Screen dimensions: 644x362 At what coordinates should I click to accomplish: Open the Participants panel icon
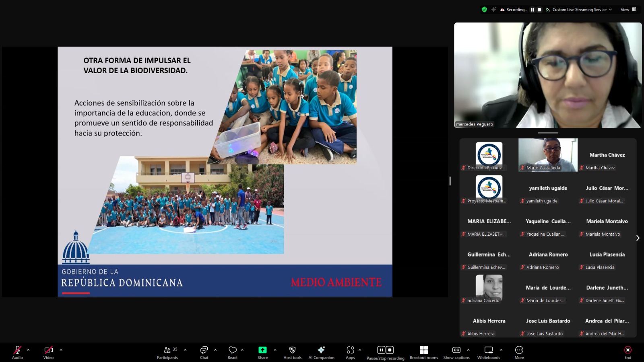pyautogui.click(x=167, y=350)
